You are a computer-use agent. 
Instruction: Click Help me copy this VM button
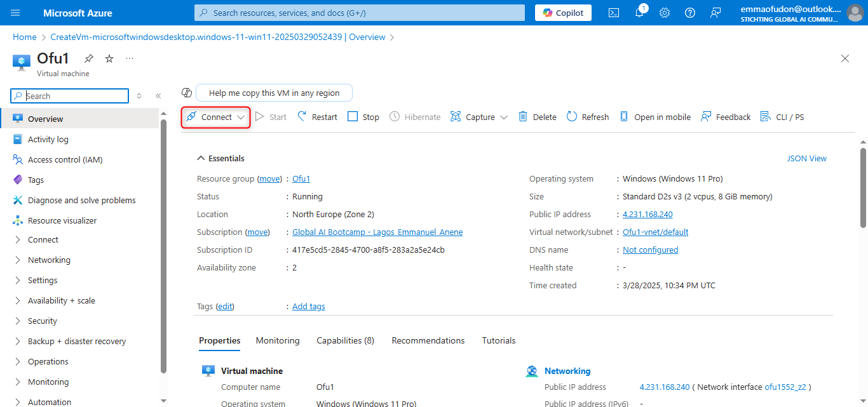click(274, 93)
